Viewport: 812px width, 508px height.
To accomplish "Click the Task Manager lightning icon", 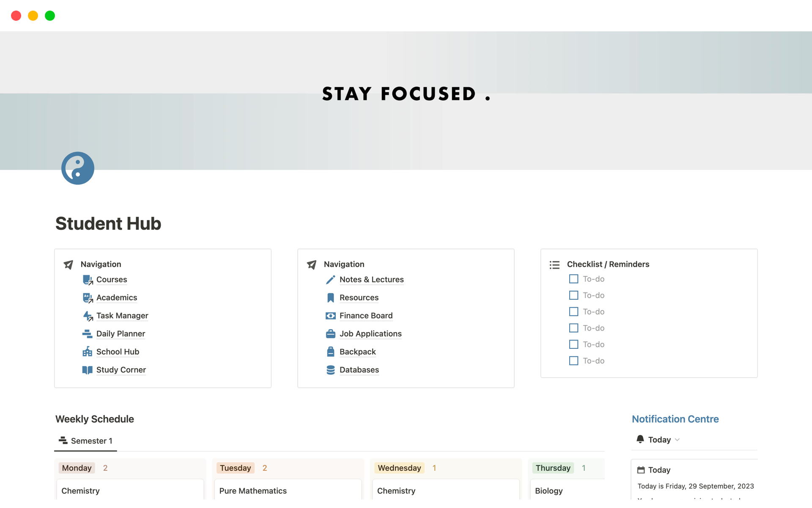I will point(88,316).
